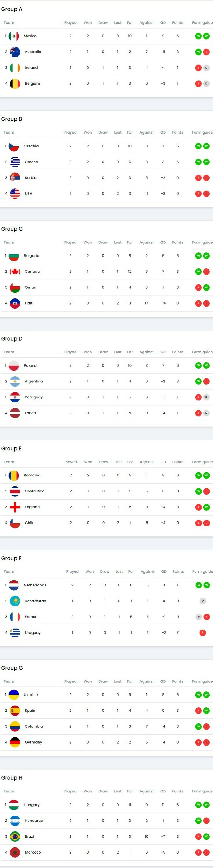
Task: Click the Australia flag icon
Action: point(15,52)
